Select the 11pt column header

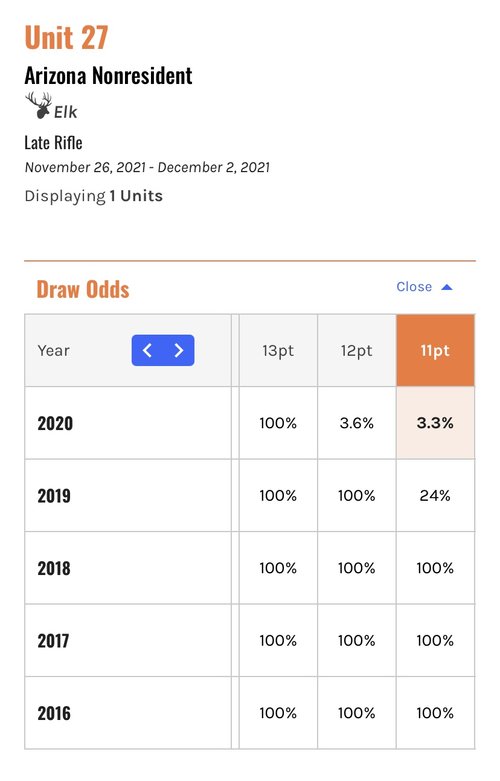435,351
